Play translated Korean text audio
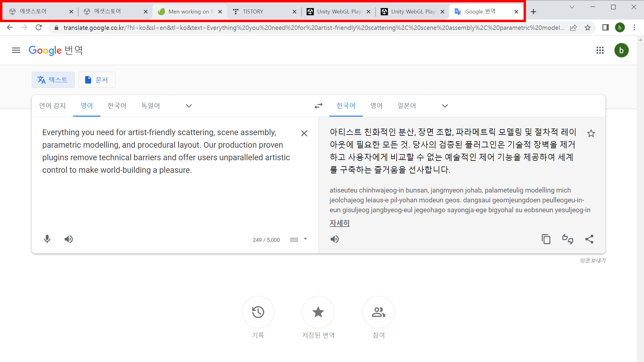The image size is (644, 362). pos(335,239)
